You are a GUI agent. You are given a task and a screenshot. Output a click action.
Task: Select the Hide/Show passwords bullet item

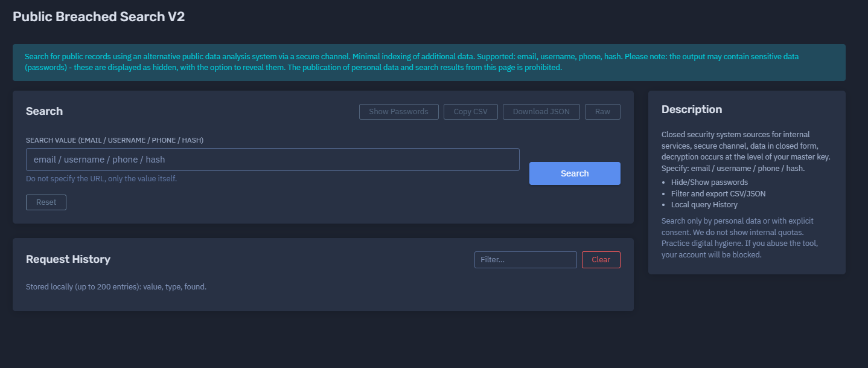tap(709, 182)
